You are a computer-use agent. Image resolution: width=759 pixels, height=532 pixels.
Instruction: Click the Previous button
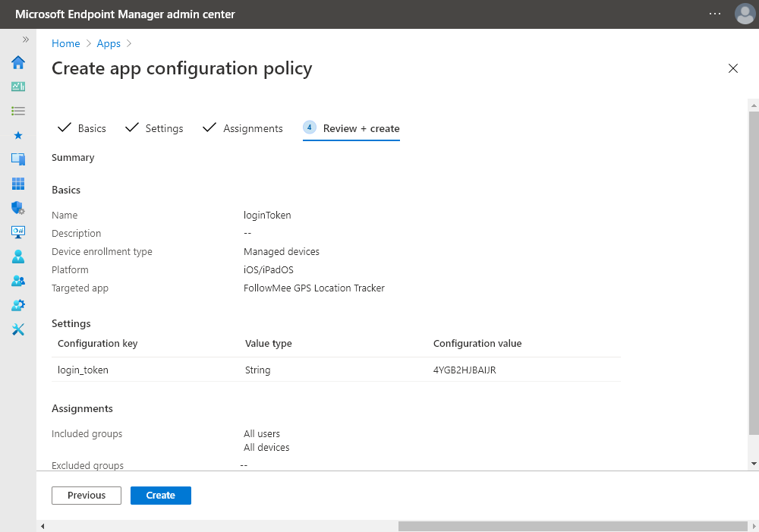pyautogui.click(x=87, y=496)
